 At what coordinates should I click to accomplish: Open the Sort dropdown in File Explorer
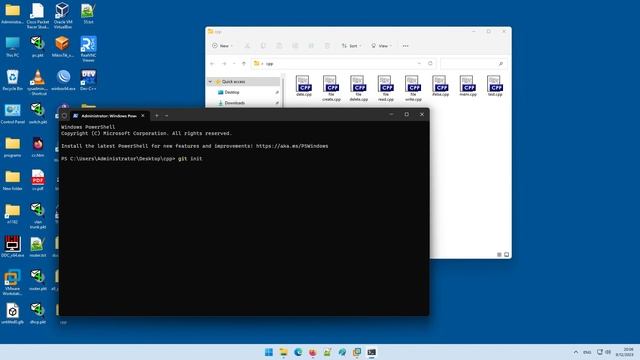[x=351, y=46]
